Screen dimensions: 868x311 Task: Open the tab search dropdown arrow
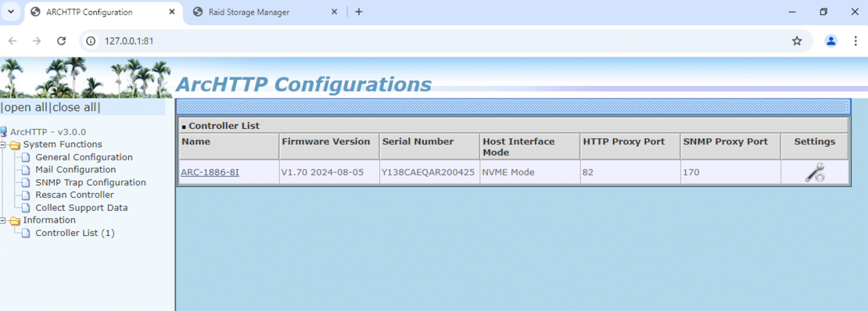point(10,12)
